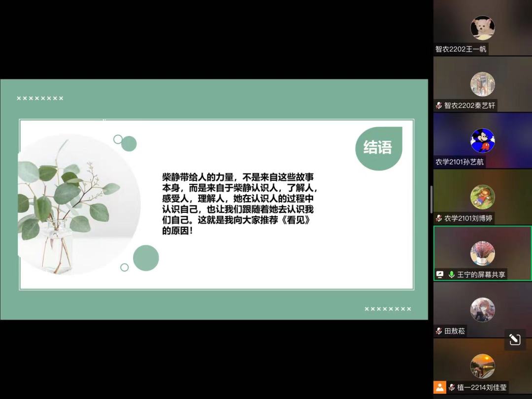Click the participant panel divider handle
Image resolution: width=532 pixels, height=399 pixels.
(x=431, y=199)
